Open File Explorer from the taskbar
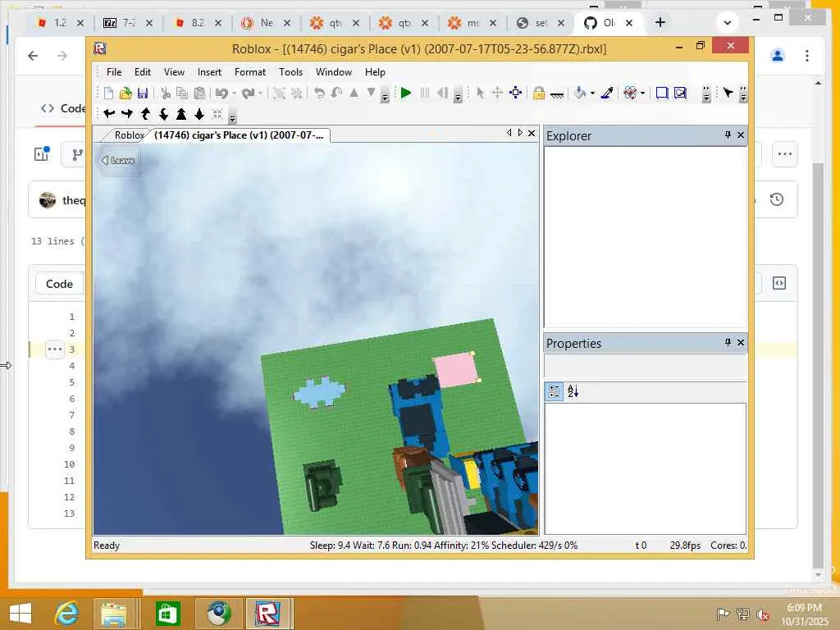The height and width of the screenshot is (630, 840). click(113, 614)
